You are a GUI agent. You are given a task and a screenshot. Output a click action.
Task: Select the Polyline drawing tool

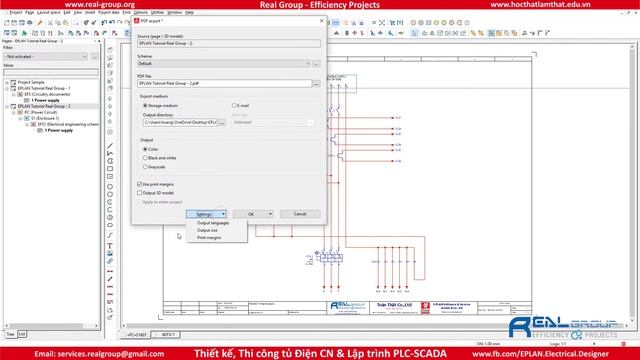point(110,153)
